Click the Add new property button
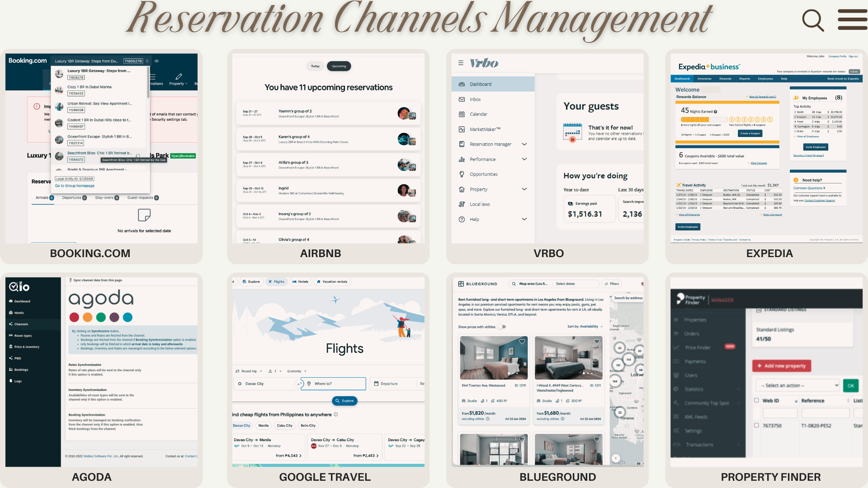Screen dimensions: 868x488 click(781, 366)
